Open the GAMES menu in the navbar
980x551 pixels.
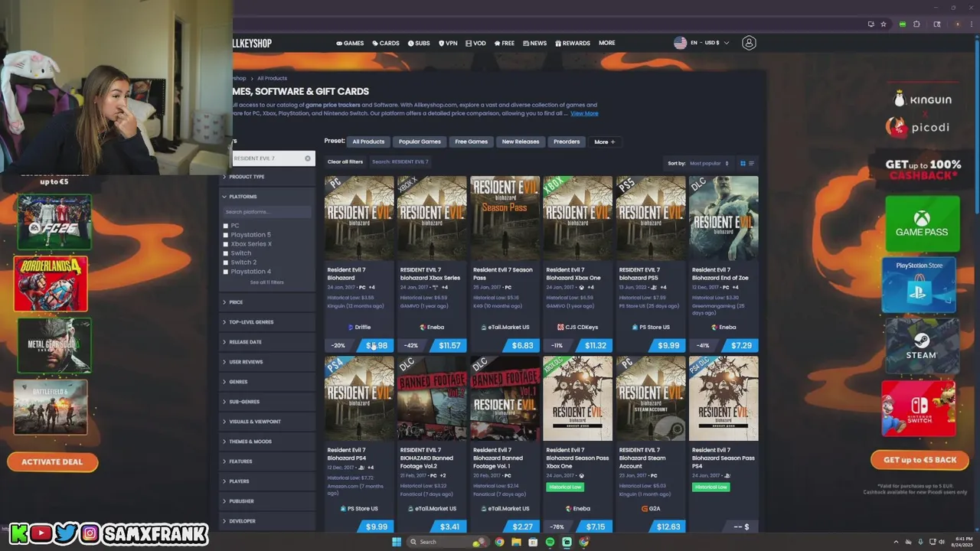point(350,43)
